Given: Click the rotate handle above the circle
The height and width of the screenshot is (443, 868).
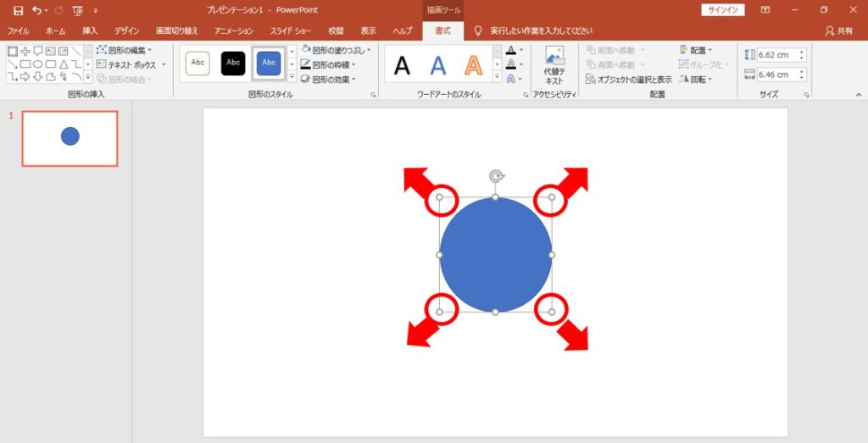Looking at the screenshot, I should [496, 176].
